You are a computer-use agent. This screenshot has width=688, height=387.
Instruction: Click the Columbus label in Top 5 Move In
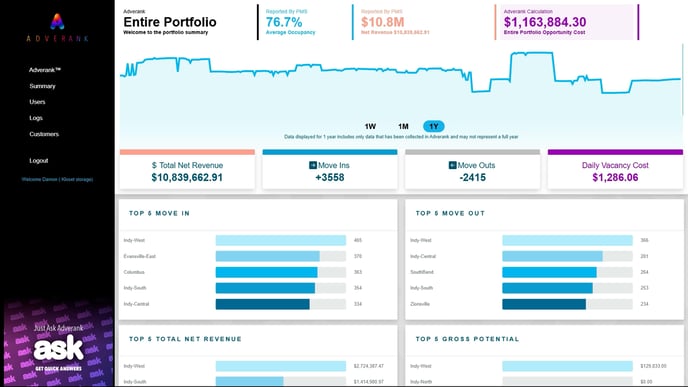pos(134,272)
